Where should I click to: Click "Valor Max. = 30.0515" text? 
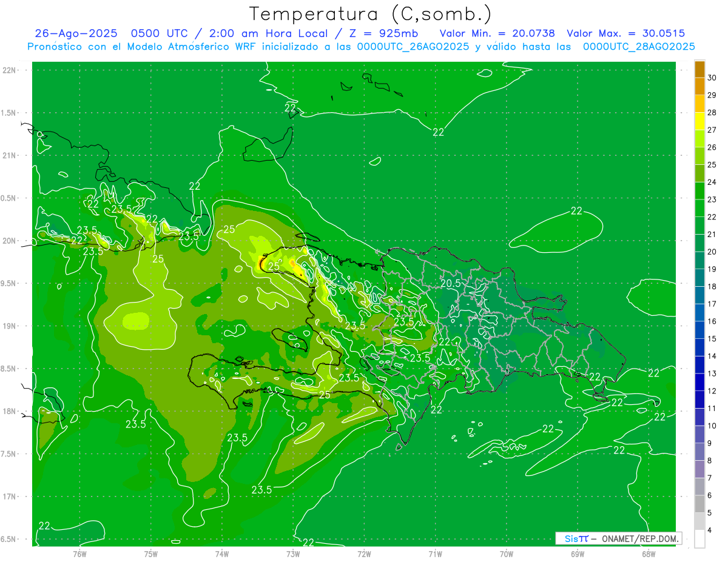tap(626, 33)
